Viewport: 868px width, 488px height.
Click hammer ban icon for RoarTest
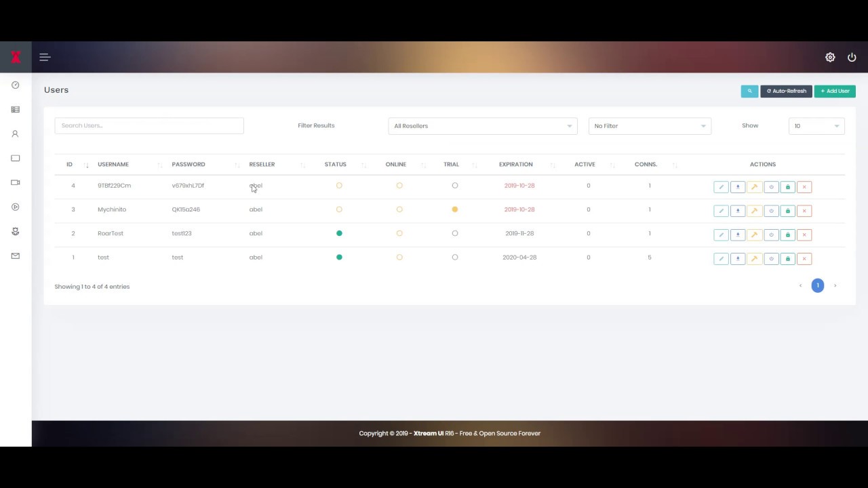(754, 235)
